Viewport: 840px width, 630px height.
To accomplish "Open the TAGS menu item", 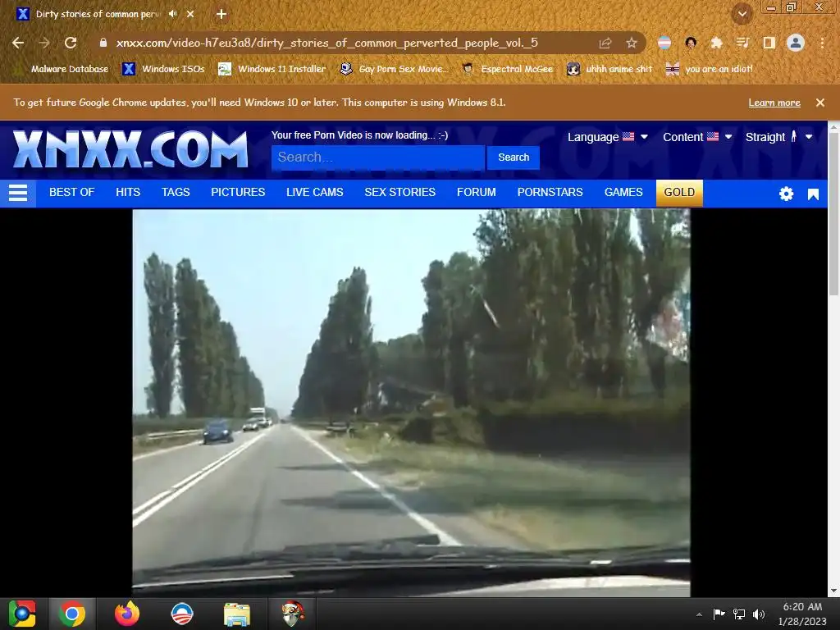I will [x=176, y=192].
